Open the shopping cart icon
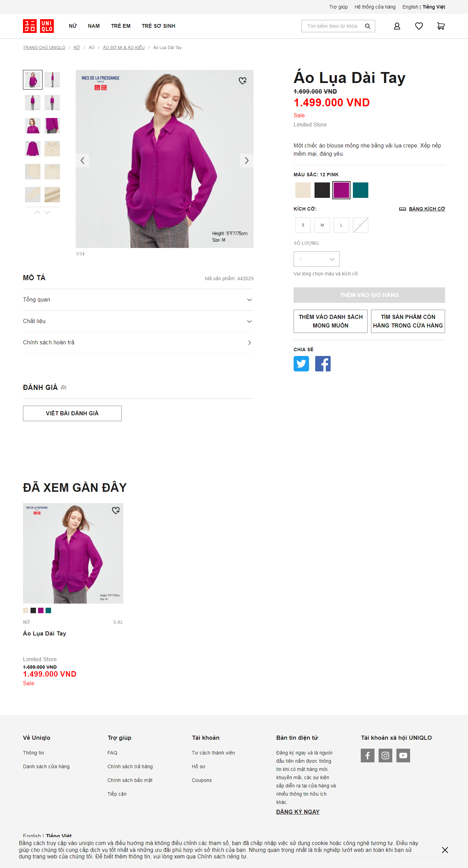 (441, 26)
